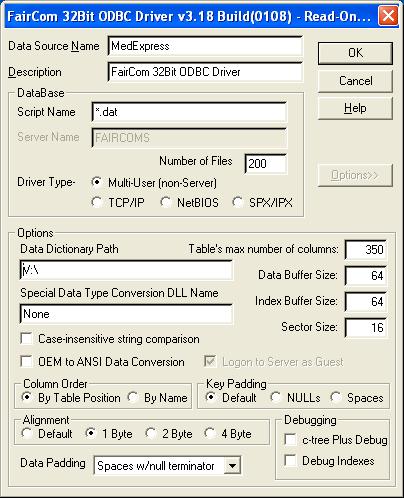Open the Data Padding dropdown arrow
The height and width of the screenshot is (498, 404).
coord(232,466)
